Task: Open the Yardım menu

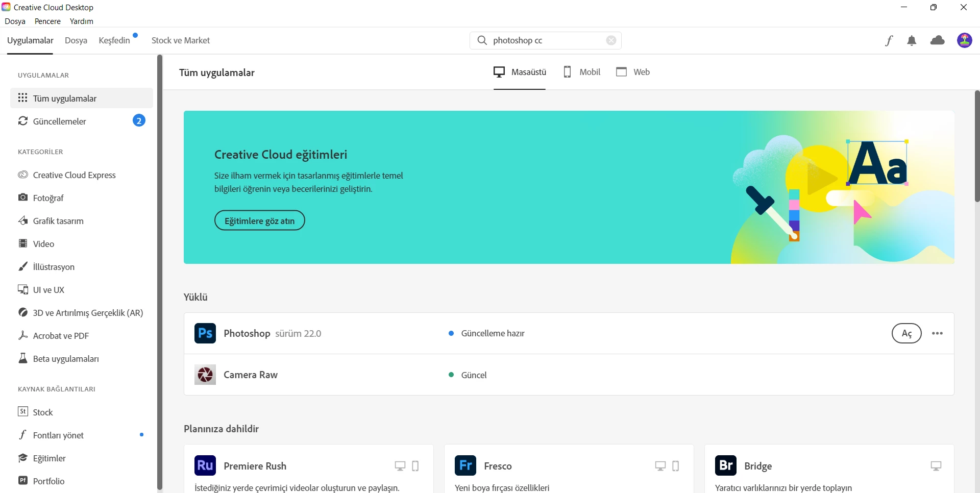Action: 82,21
